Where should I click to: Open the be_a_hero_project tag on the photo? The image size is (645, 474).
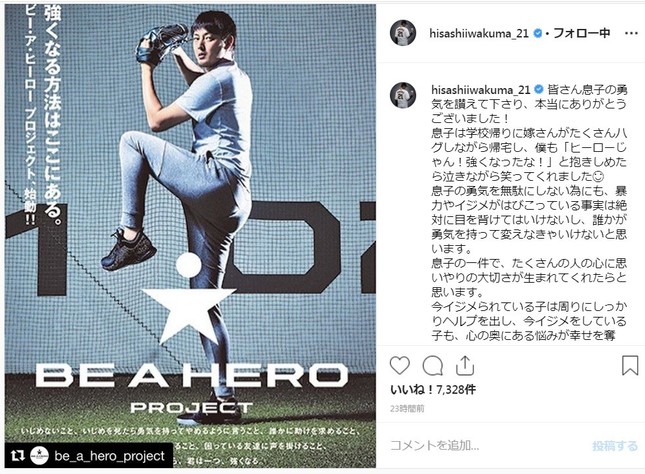[109, 456]
